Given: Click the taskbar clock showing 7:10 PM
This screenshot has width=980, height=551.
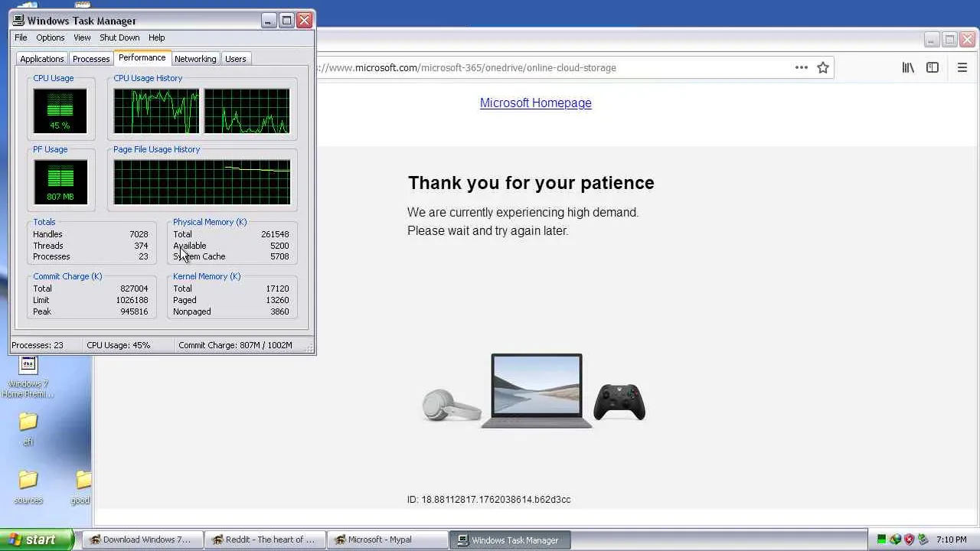Looking at the screenshot, I should tap(952, 540).
